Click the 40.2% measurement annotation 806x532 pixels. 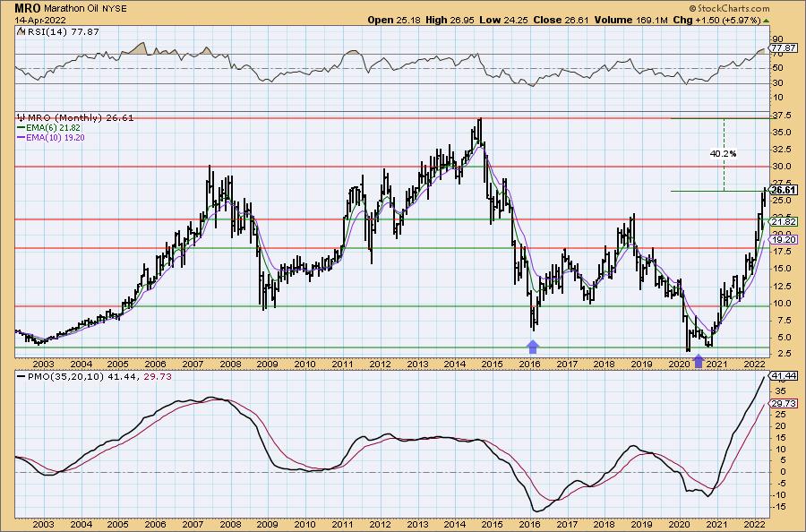724,153
